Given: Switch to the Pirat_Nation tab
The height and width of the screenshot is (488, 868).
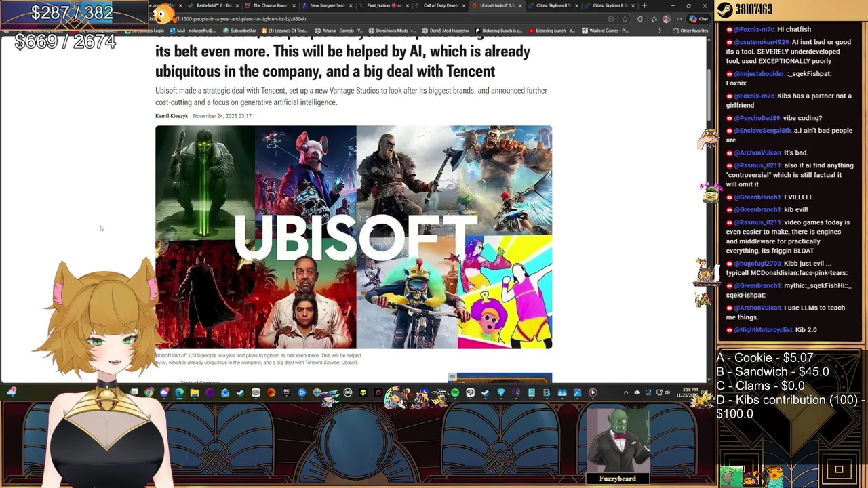Looking at the screenshot, I should point(383,5).
